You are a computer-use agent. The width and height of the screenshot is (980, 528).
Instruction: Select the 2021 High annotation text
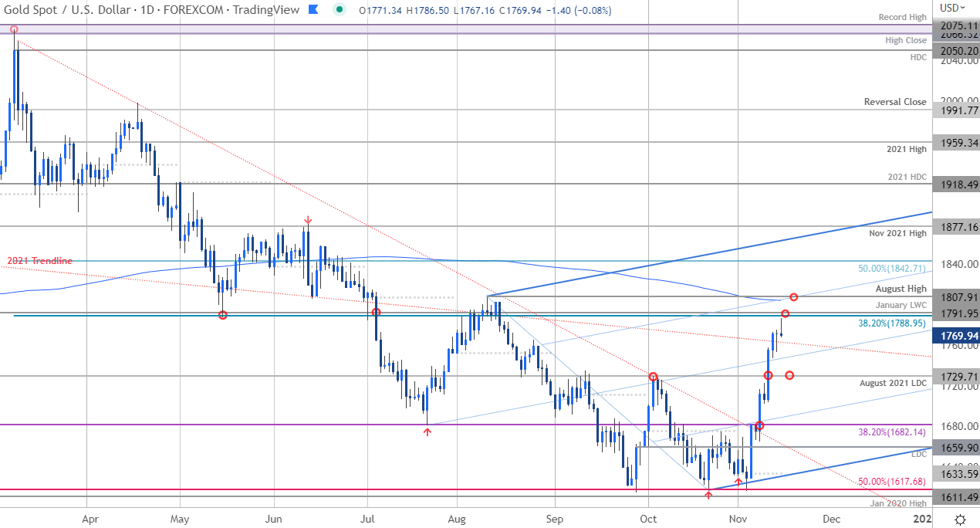pos(907,149)
